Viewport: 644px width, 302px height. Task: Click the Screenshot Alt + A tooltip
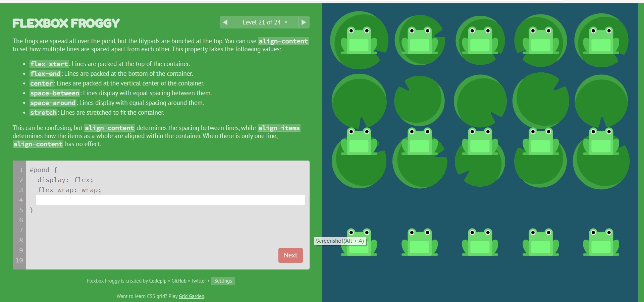click(340, 241)
